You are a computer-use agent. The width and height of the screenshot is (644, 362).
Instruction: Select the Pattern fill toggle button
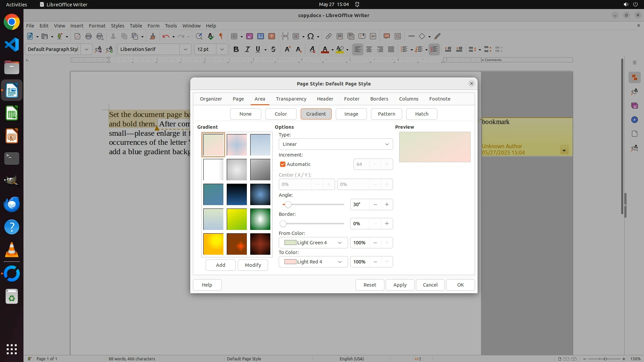(386, 114)
